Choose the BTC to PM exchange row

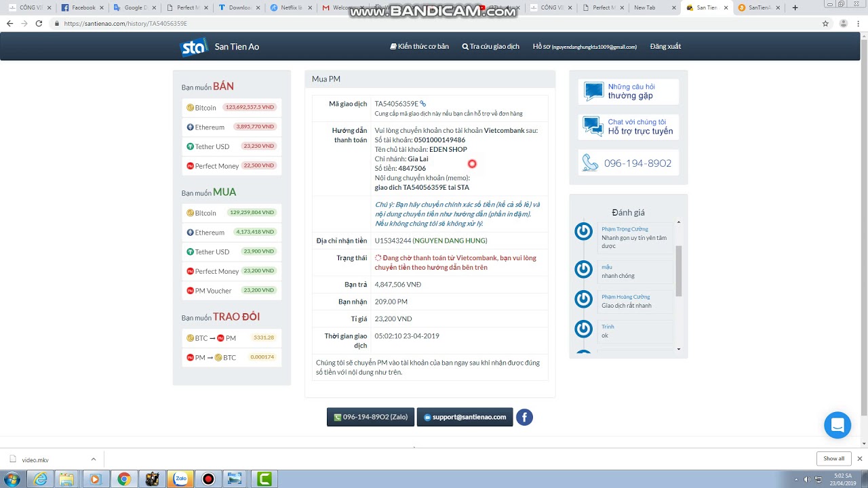click(231, 338)
